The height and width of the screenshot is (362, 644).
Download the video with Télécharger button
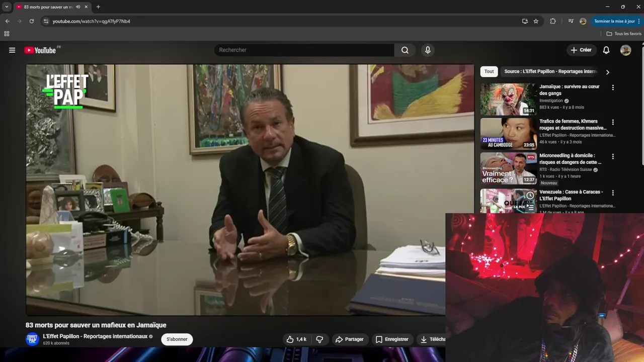pyautogui.click(x=433, y=339)
